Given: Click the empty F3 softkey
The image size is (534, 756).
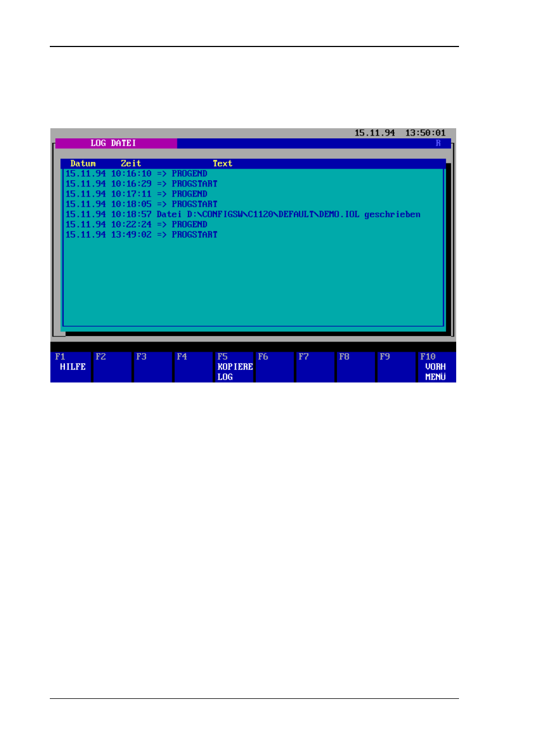Looking at the screenshot, I should pyautogui.click(x=153, y=367).
